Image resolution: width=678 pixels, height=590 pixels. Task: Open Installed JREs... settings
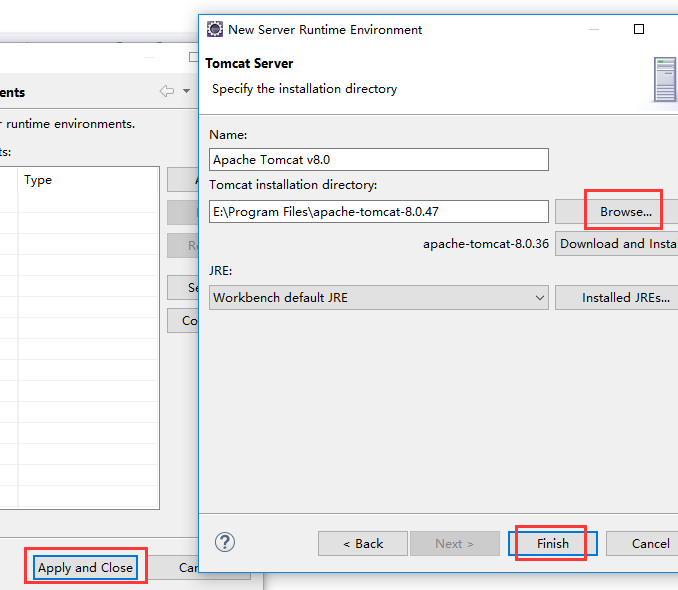point(617,298)
